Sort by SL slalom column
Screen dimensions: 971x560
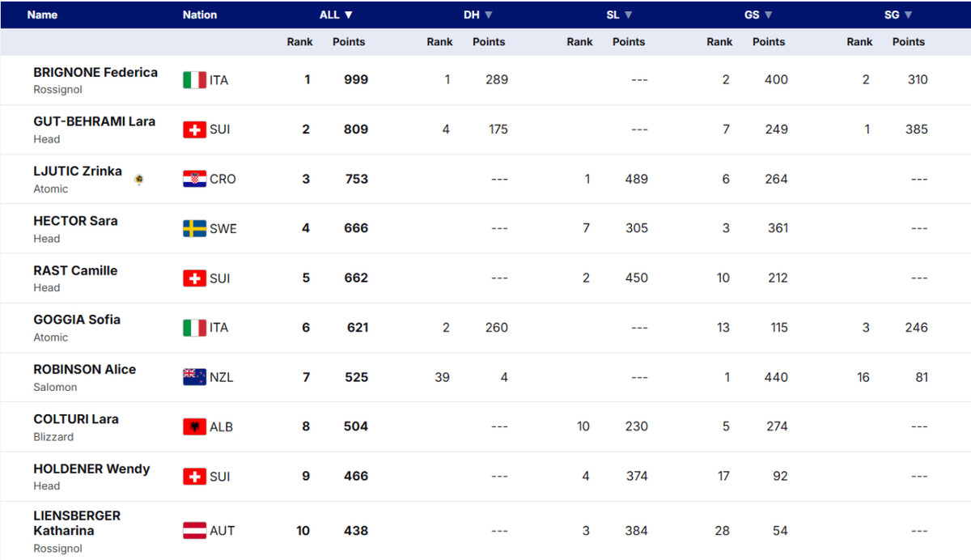tap(619, 15)
